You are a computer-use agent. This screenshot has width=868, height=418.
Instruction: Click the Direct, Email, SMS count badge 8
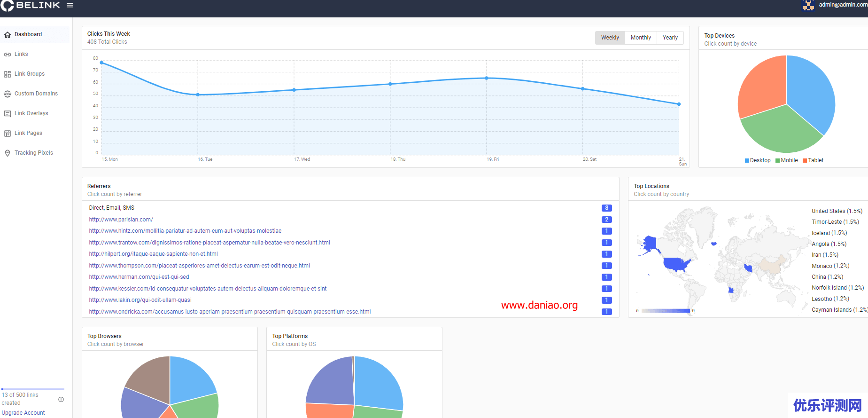(606, 208)
